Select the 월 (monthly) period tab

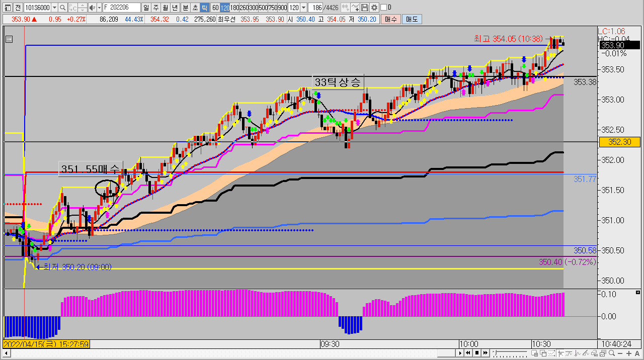[x=165, y=8]
